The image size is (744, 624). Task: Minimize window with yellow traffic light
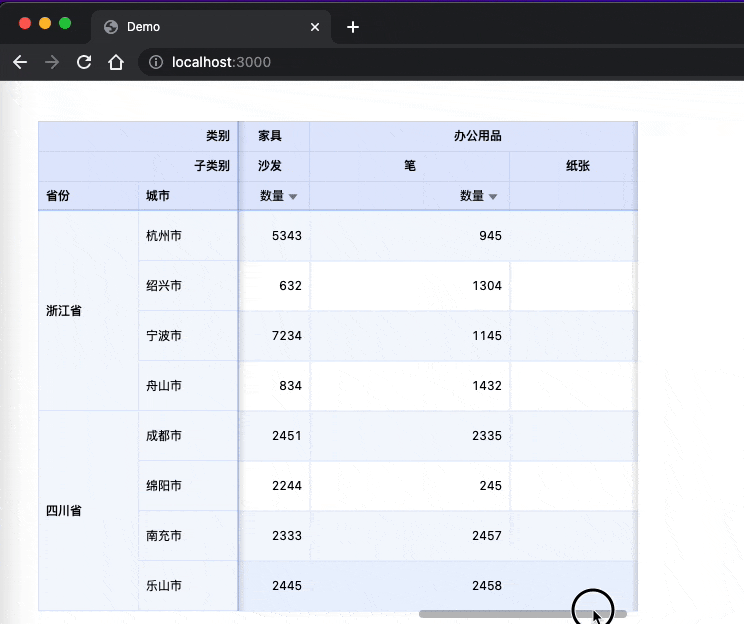tap(45, 23)
